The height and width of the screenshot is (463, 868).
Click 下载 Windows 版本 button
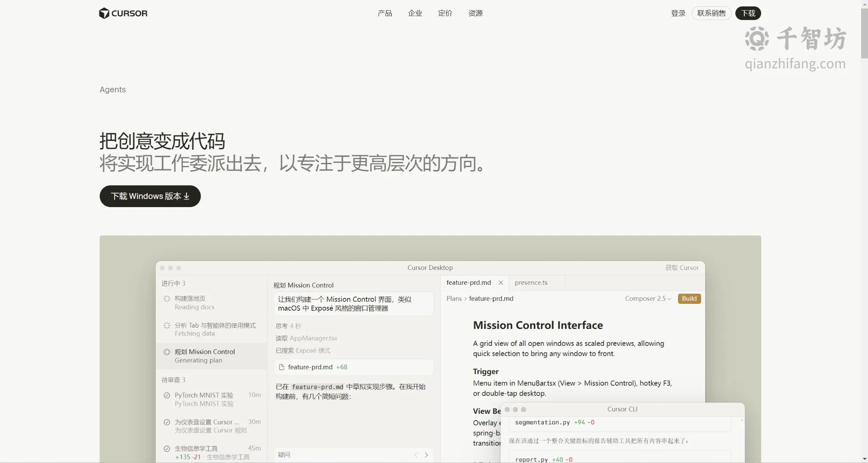click(150, 196)
